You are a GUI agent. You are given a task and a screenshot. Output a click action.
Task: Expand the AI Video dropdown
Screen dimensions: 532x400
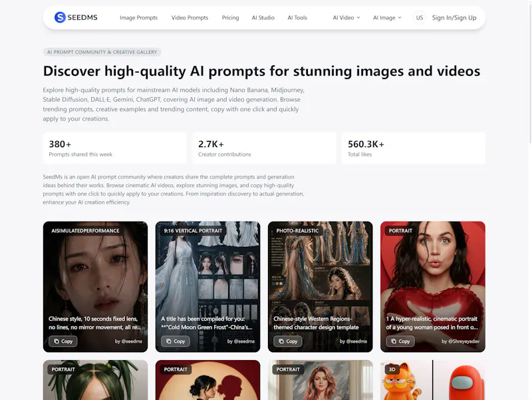(x=346, y=18)
